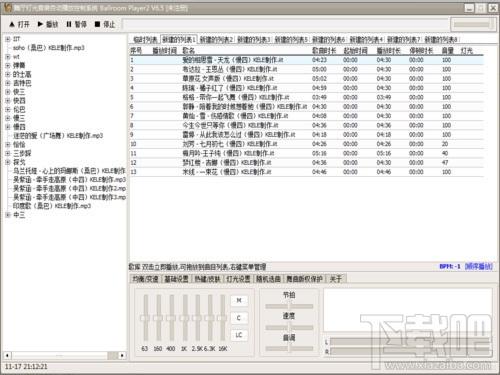Click the 05:16 song duration in row 11
Screen dimensions: 500x375
(x=319, y=153)
